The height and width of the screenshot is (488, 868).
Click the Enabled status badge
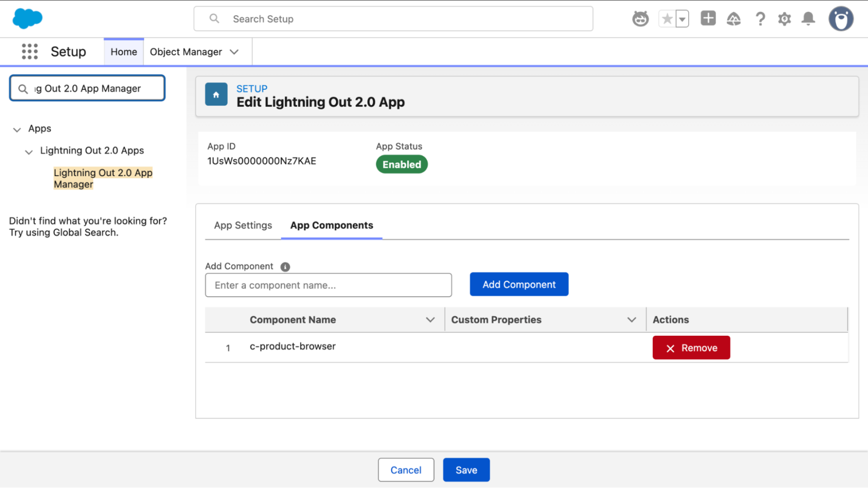coord(402,164)
